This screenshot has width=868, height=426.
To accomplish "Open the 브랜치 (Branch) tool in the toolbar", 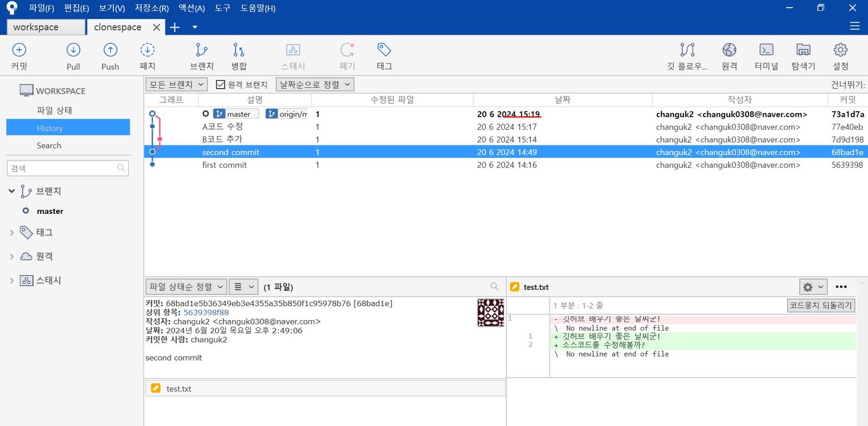I will tap(201, 50).
